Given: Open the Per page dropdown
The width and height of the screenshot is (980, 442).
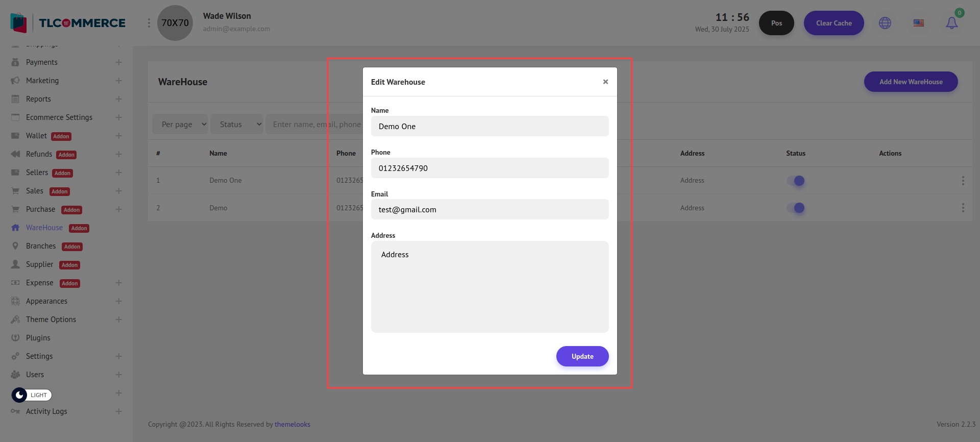Looking at the screenshot, I should click(x=180, y=124).
